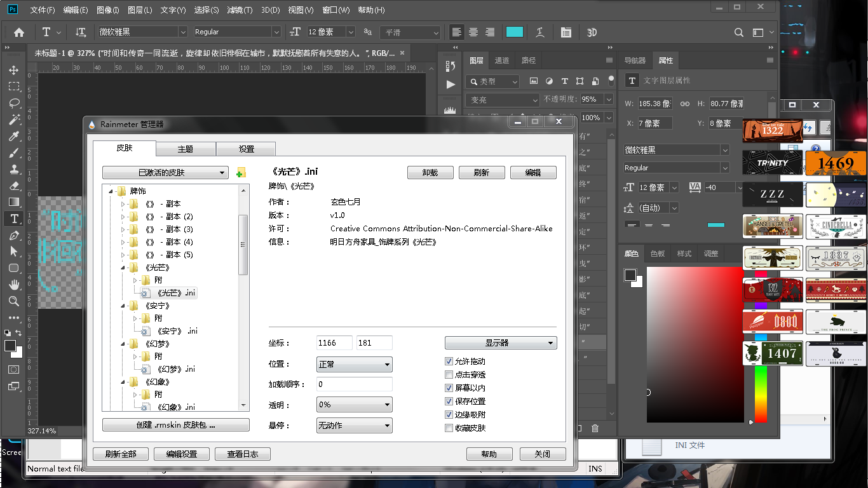Filter layers by pixel layers icon
The image size is (868, 488).
(x=534, y=81)
